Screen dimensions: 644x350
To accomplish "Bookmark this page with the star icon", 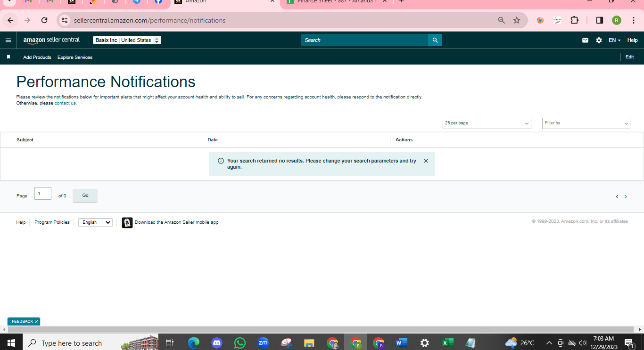I will pyautogui.click(x=517, y=20).
